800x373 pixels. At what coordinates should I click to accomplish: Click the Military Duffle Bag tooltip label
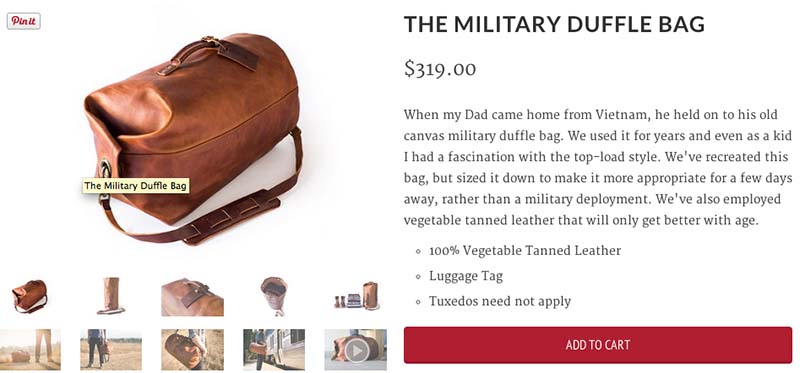pos(135,186)
